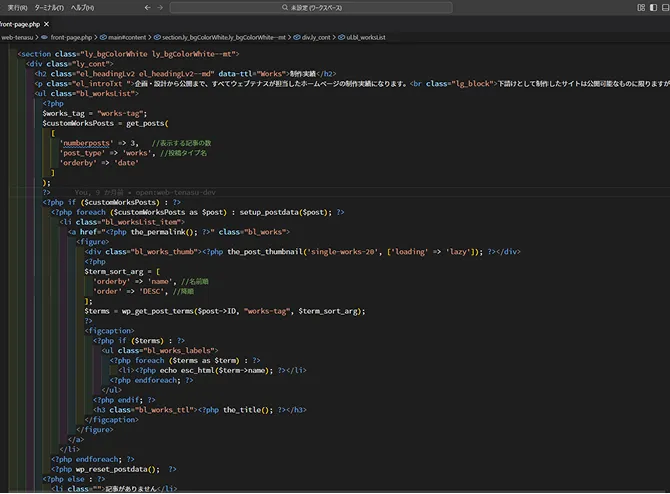The image size is (670, 494).
Task: Close the front-page.php tab
Action: coord(47,24)
